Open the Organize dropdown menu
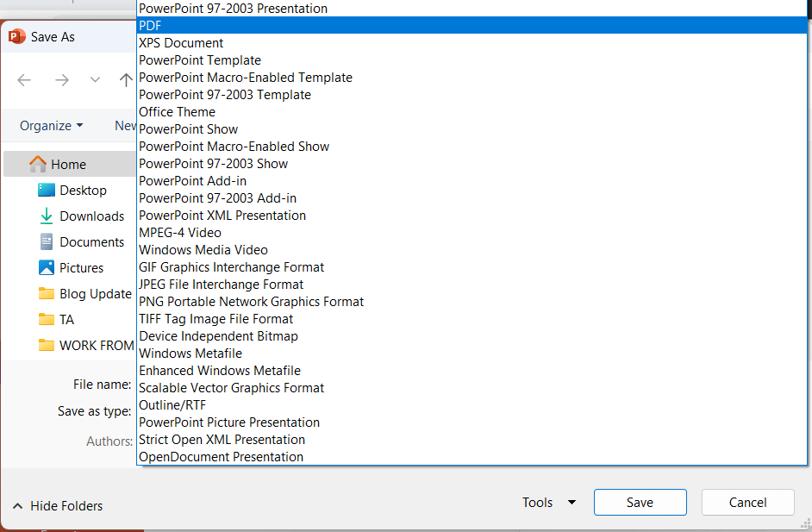 click(x=51, y=126)
